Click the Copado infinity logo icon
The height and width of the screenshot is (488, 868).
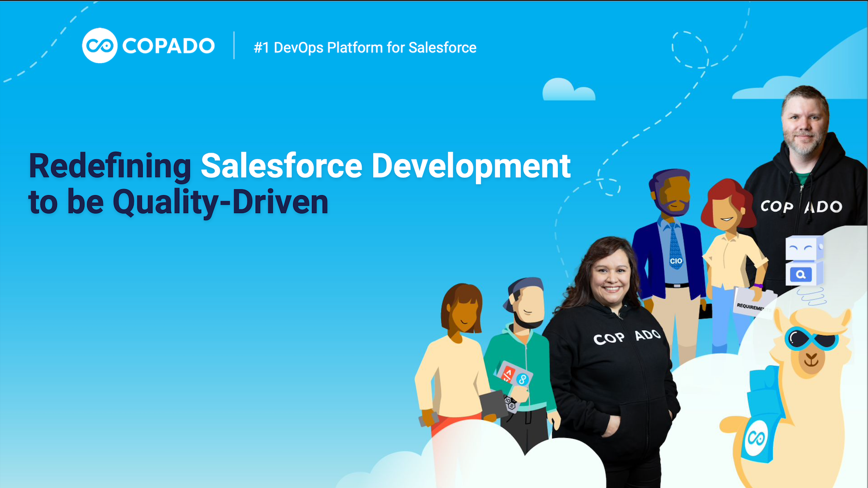pos(100,46)
